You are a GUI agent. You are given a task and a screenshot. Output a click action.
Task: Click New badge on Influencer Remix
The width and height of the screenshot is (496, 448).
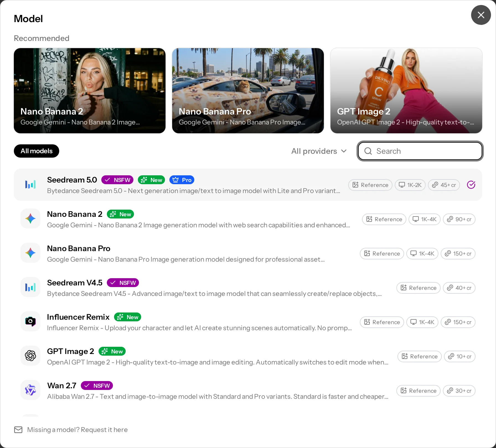[128, 317]
